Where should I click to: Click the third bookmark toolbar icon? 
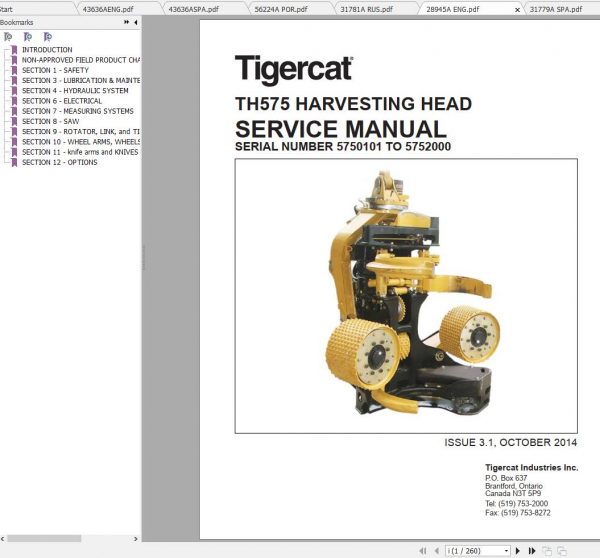48,37
